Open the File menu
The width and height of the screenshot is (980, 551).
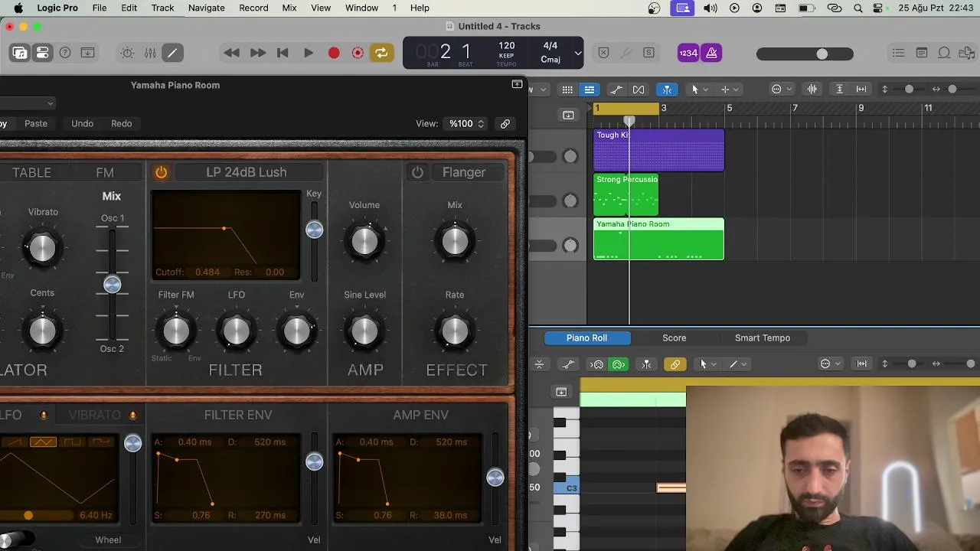point(100,8)
